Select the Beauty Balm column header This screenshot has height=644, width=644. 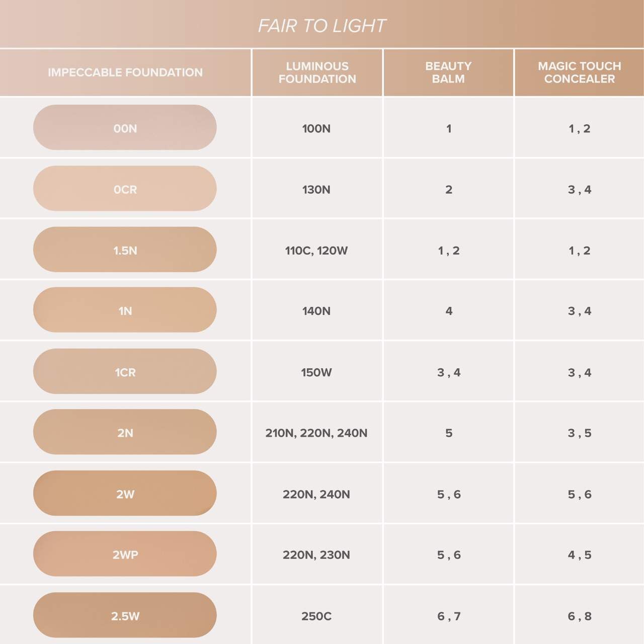[448, 72]
